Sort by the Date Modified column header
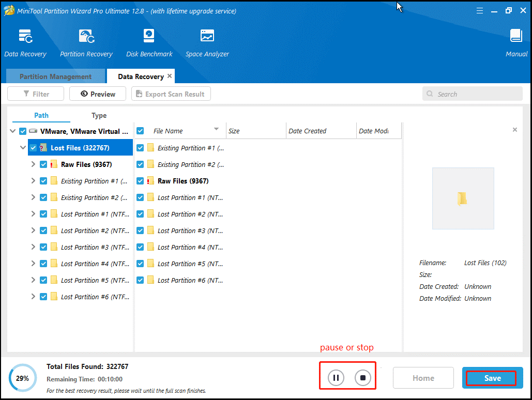 pos(378,131)
